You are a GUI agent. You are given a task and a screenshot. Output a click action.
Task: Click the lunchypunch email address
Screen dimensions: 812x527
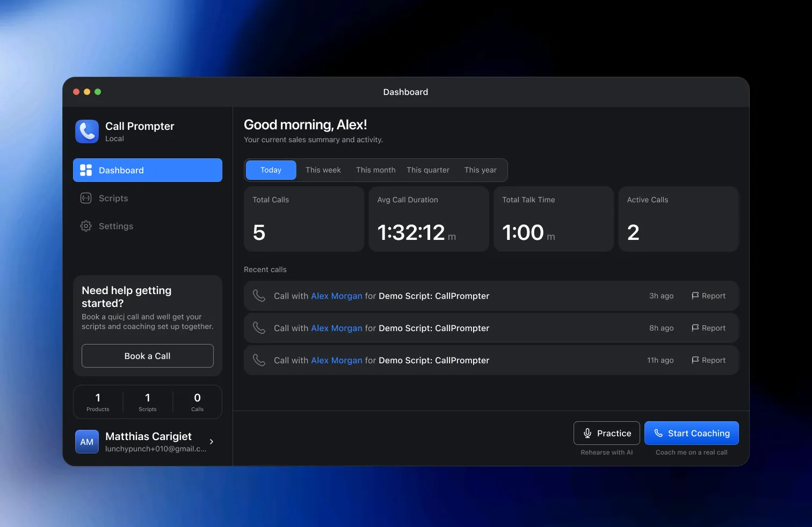point(156,449)
